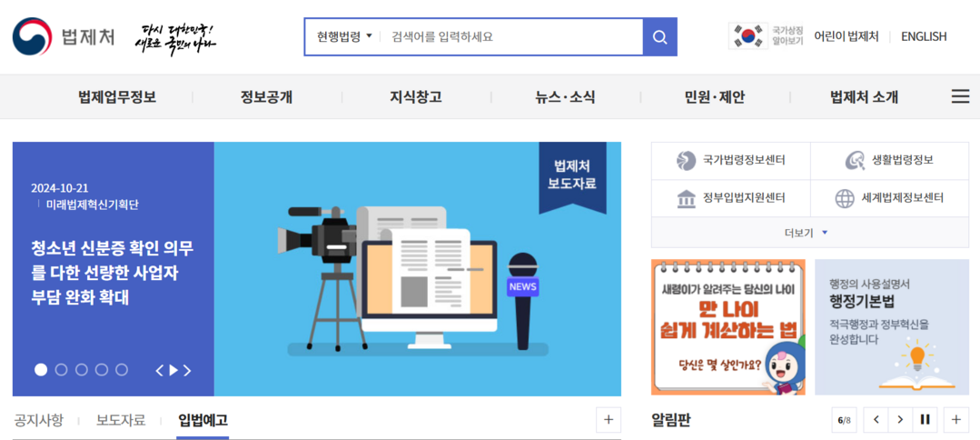The image size is (980, 440).
Task: Expand notices with the plus button beside 입법예고
Action: 608,419
